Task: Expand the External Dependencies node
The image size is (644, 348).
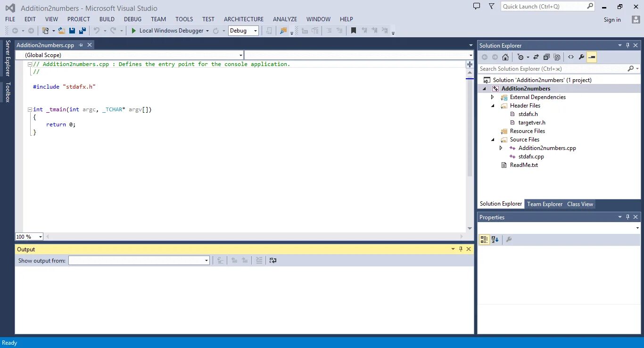Action: click(493, 97)
